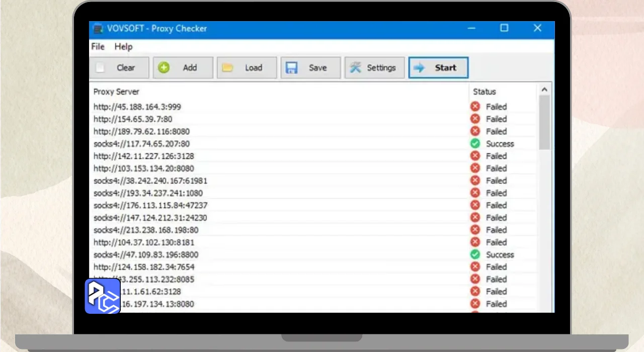Screen dimensions: 644x352
Task: Click the blue arrow icon on Start
Action: coord(419,67)
